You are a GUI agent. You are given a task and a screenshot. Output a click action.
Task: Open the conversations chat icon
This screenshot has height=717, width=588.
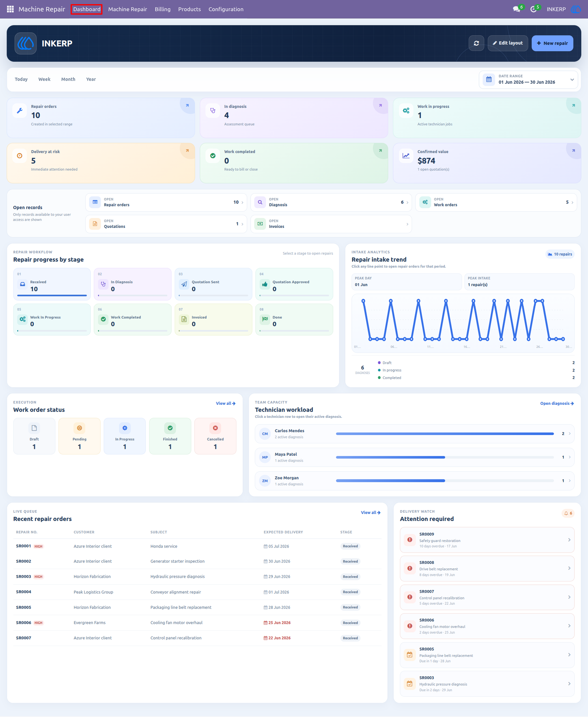tap(516, 9)
